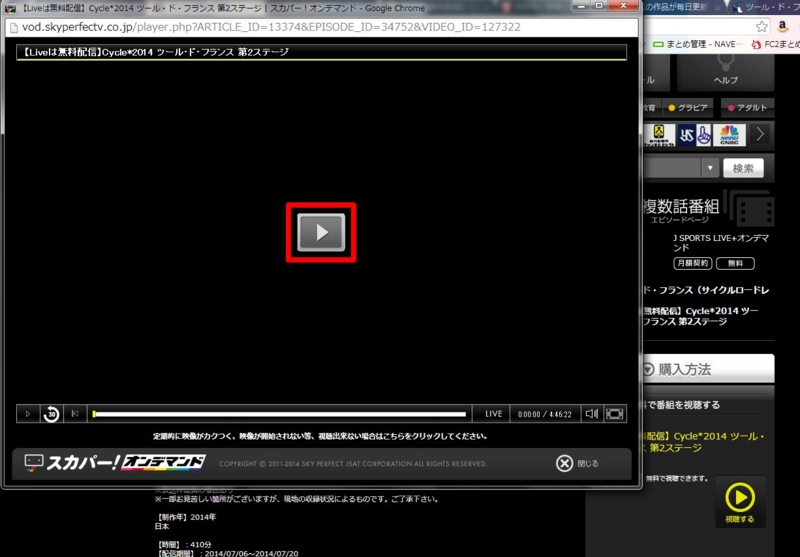Advance channel logos with right chevron
The width and height of the screenshot is (800, 557).
(x=760, y=134)
